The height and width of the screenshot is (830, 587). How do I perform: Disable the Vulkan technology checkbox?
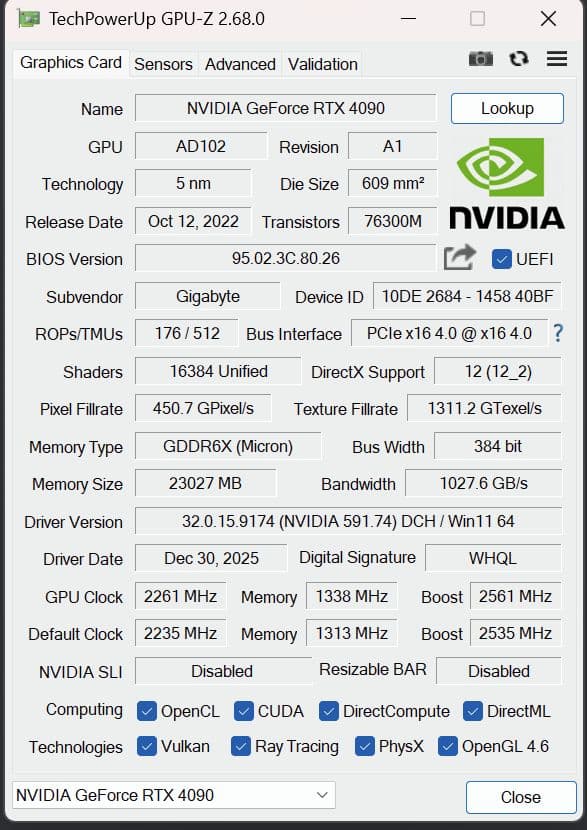coord(148,746)
